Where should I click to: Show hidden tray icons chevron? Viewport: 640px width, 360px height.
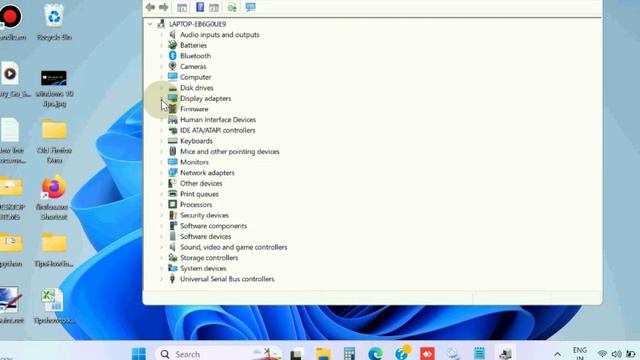click(x=557, y=354)
